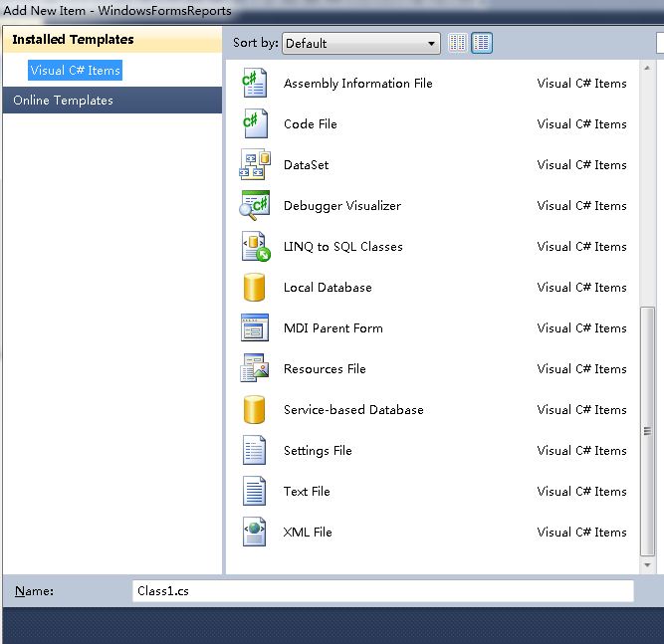Image resolution: width=664 pixels, height=644 pixels.
Task: Click the Code File C# icon
Action: (255, 123)
